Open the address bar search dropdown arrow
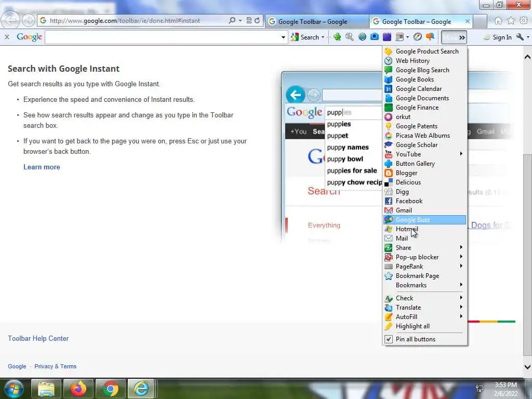532x399 pixels. pyautogui.click(x=240, y=21)
